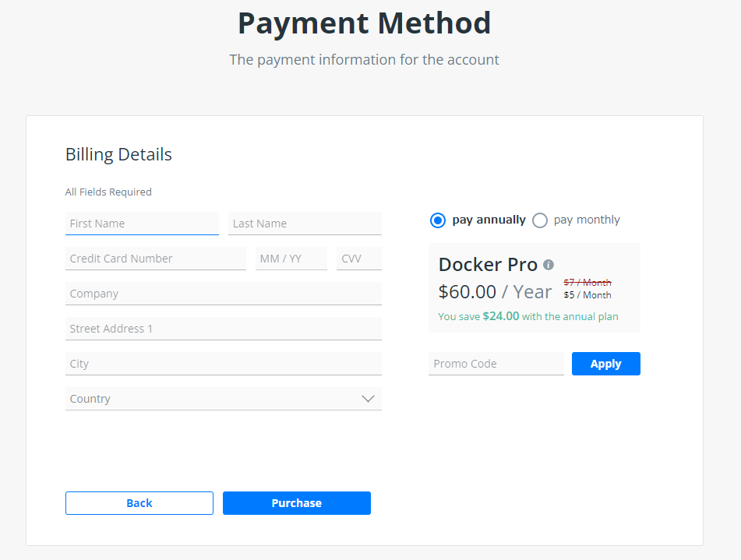
Task: Click the "$5 / Month" price text
Action: coord(588,295)
